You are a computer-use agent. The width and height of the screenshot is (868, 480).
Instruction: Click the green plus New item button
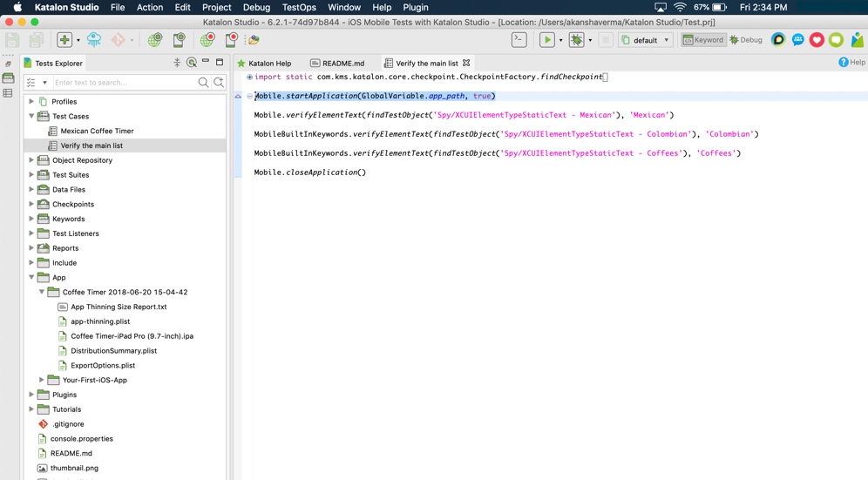64,40
